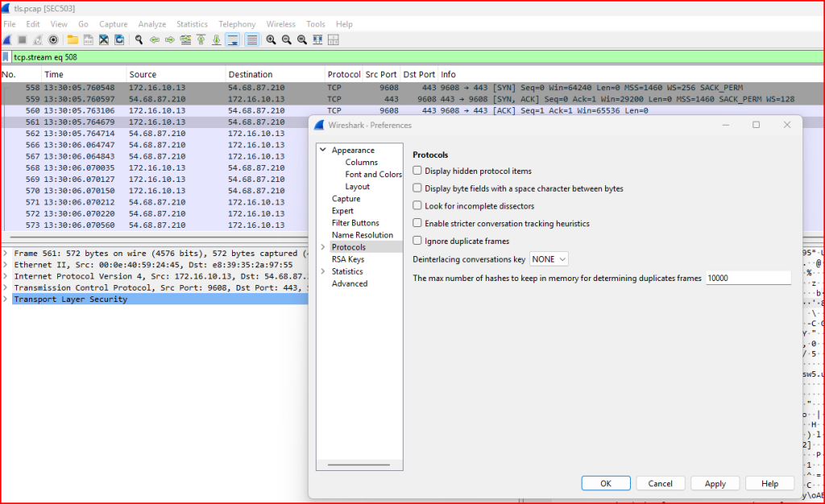
Task: Click the display filter bookmark icon
Action: pyautogui.click(x=6, y=56)
